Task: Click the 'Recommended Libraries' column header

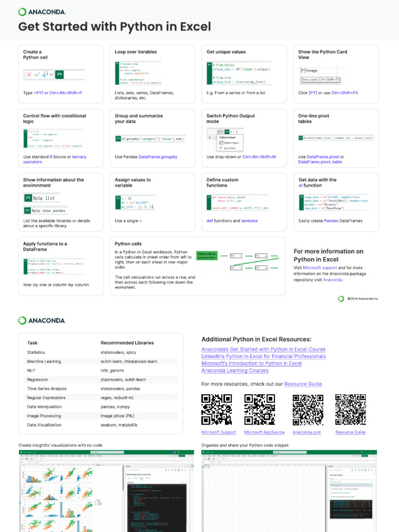Action: [x=127, y=343]
